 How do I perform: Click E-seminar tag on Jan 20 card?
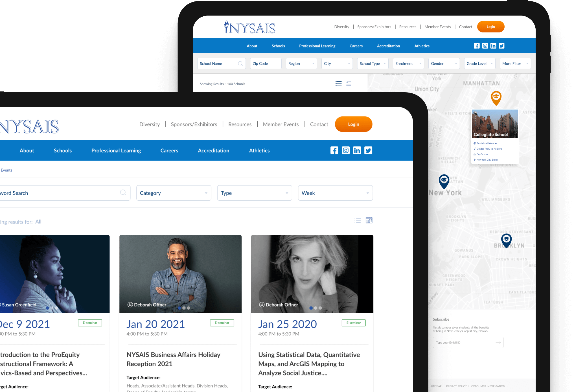point(222,323)
